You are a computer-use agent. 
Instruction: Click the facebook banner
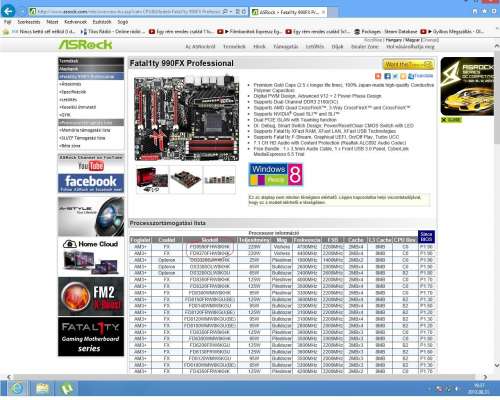click(x=91, y=183)
